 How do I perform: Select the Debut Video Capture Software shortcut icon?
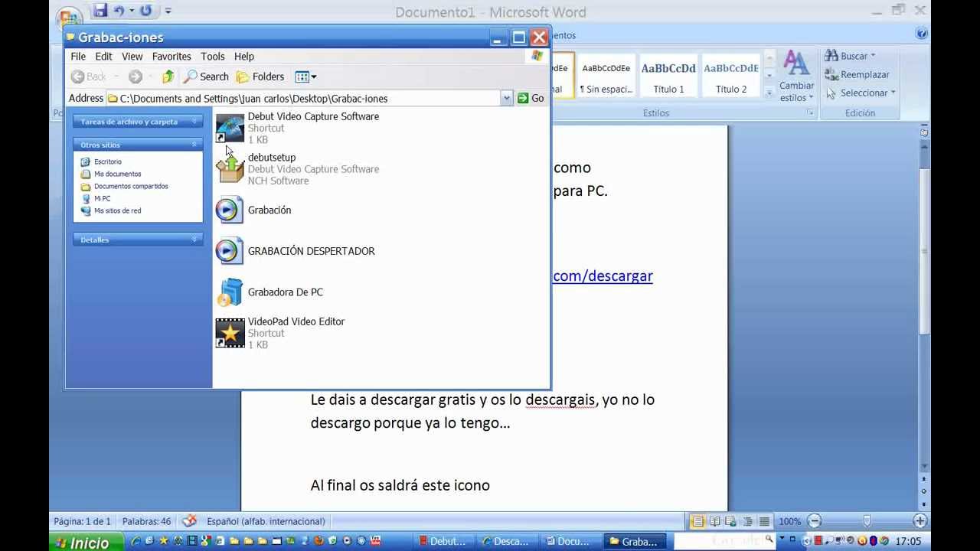pyautogui.click(x=230, y=128)
